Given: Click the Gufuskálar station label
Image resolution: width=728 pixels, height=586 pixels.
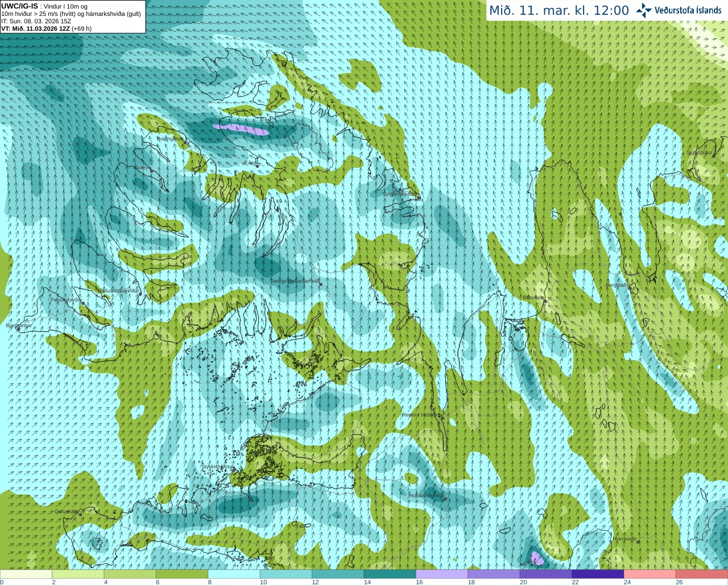Looking at the screenshot, I should click(66, 511).
